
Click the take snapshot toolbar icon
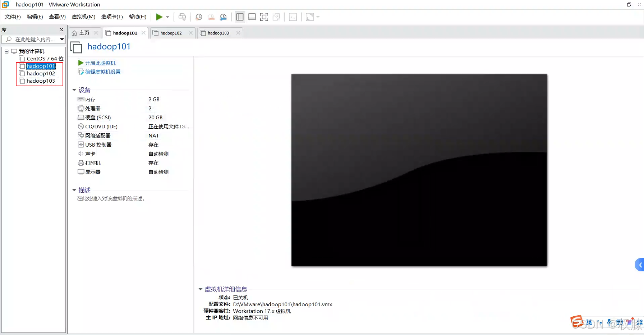tap(199, 17)
